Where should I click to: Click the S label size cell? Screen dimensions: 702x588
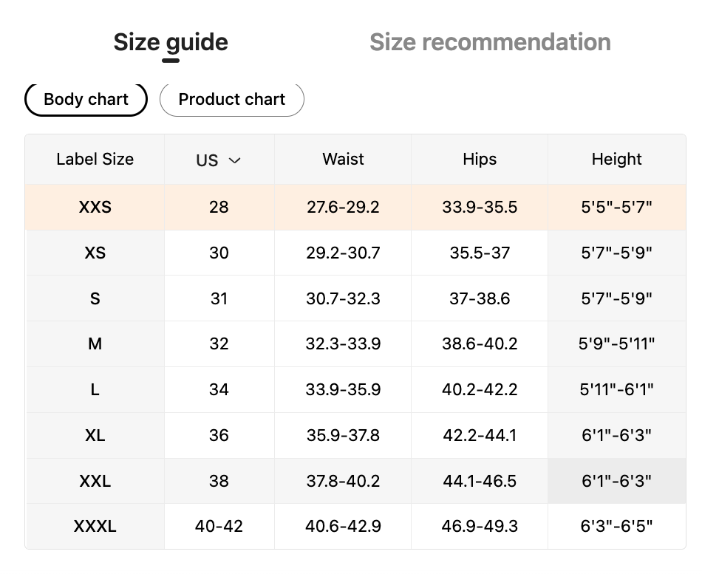click(95, 299)
